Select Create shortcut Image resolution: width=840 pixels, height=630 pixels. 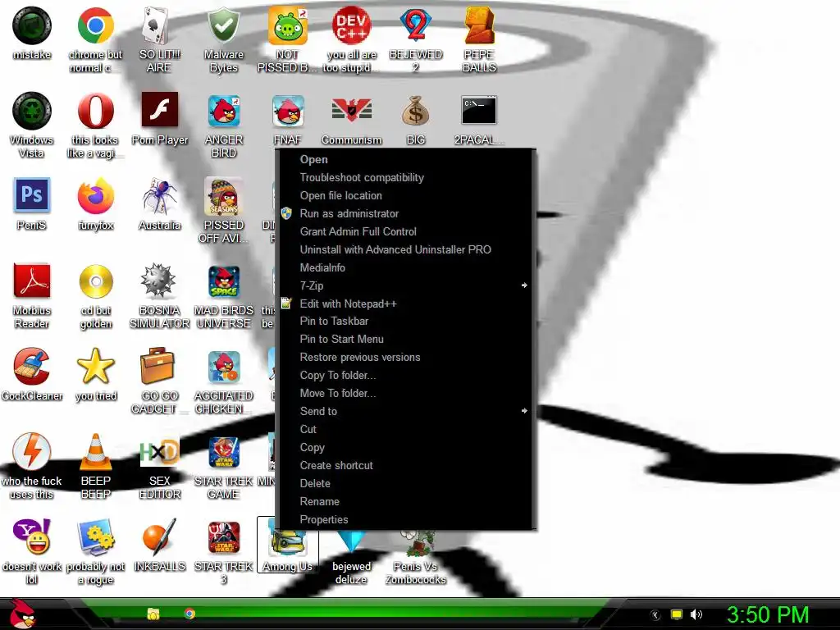405,466
